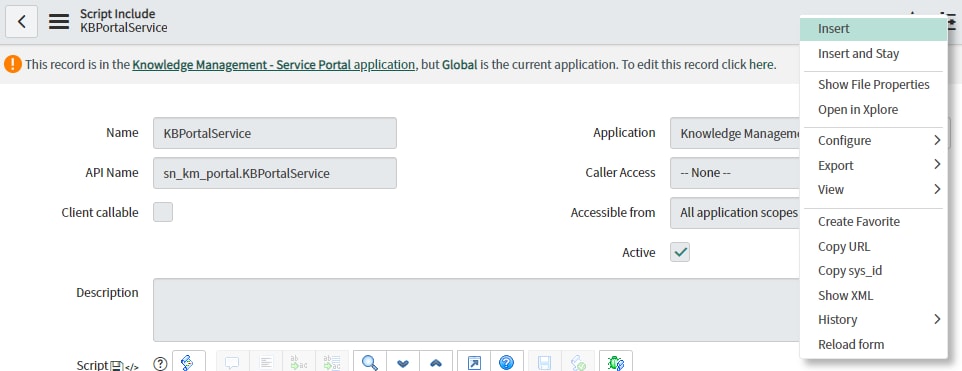This screenshot has height=371, width=962.
Task: Click code tag icon beside Script label
Action: point(131,367)
